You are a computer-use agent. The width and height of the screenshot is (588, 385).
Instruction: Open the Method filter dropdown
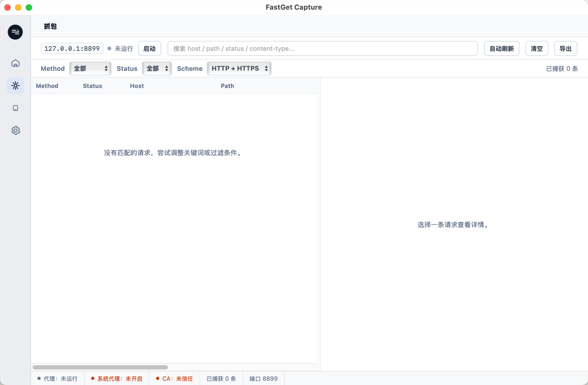90,69
